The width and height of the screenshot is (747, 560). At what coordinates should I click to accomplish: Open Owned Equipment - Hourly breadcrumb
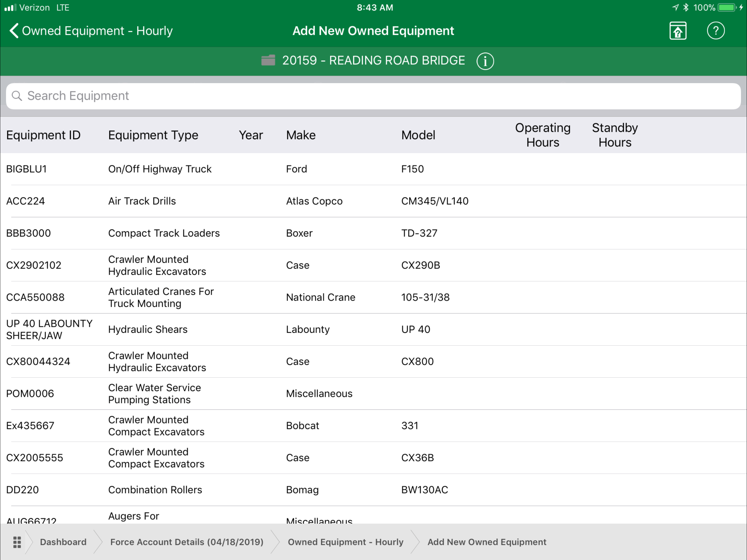click(x=345, y=542)
